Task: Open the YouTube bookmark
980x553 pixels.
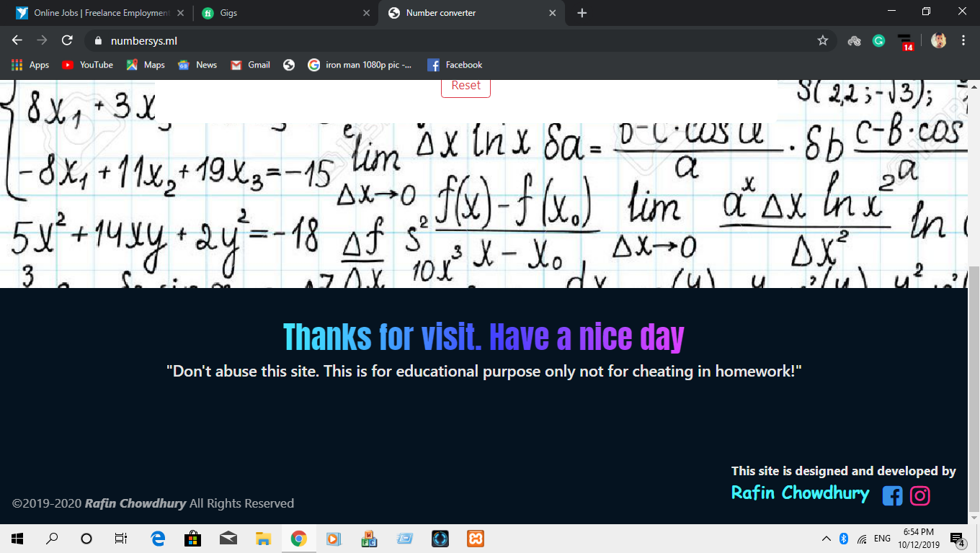Action: [88, 65]
